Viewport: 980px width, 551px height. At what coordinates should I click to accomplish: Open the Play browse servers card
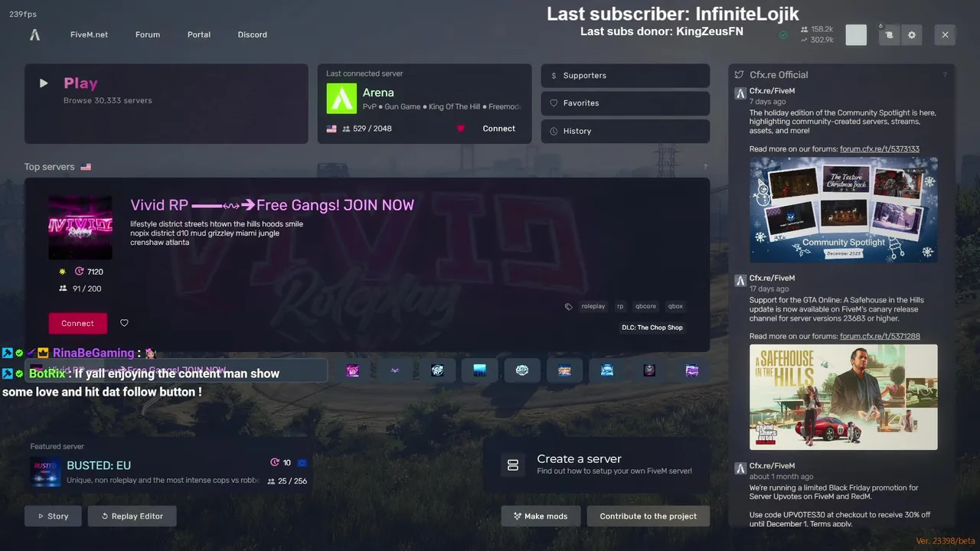coord(166,103)
